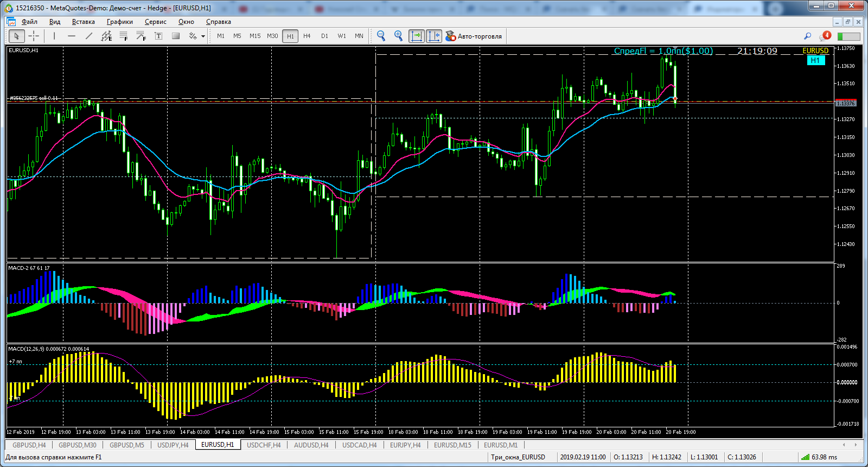Open the Справка menu
Screen dimensions: 868x467
(x=219, y=22)
